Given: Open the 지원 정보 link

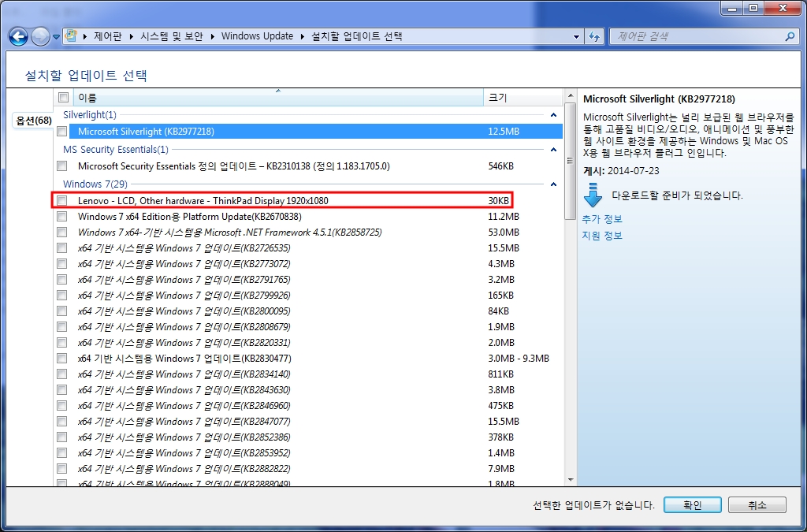Looking at the screenshot, I should click(602, 236).
